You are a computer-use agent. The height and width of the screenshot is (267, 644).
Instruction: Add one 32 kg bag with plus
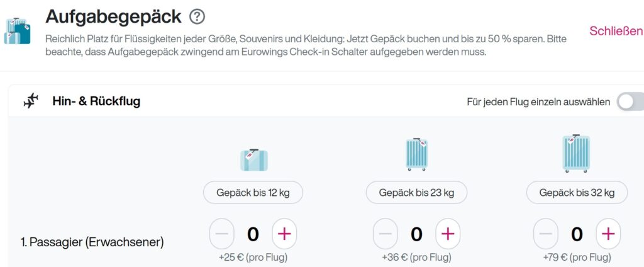tap(608, 234)
